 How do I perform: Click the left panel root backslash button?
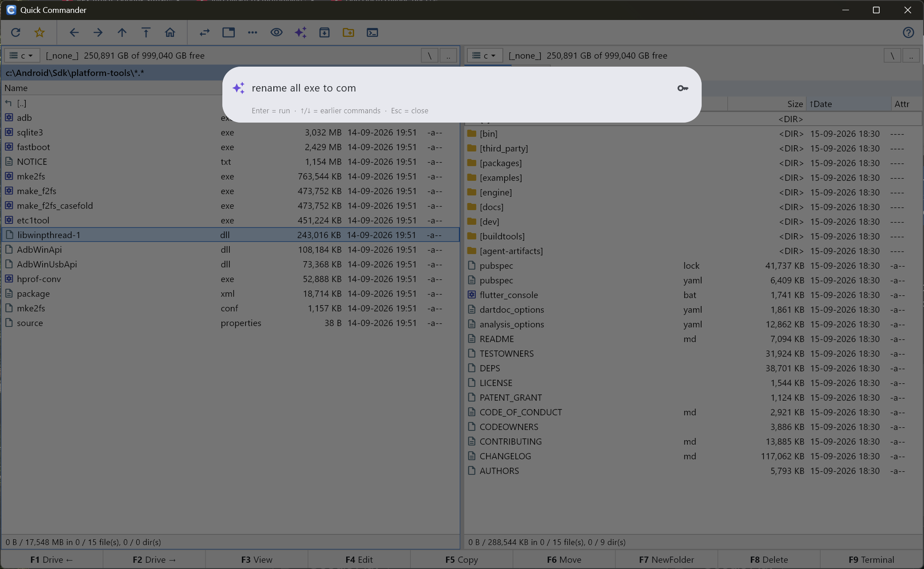(x=430, y=56)
